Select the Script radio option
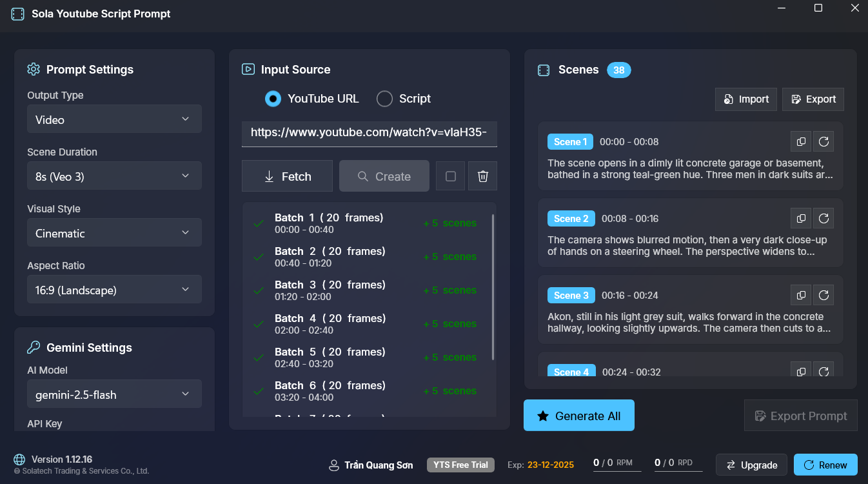This screenshot has height=484, width=868. point(385,99)
